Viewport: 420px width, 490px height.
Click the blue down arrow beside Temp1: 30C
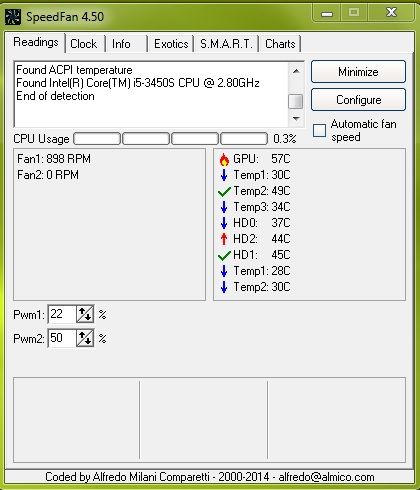pyautogui.click(x=224, y=175)
